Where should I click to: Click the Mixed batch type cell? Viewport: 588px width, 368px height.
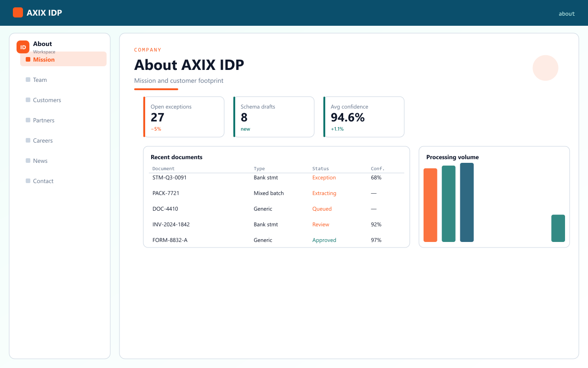click(269, 193)
